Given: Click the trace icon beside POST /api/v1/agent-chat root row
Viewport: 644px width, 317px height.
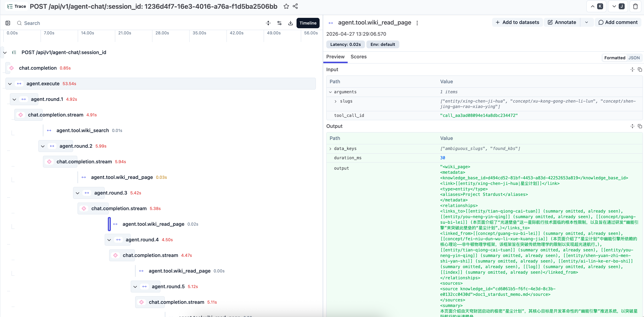Looking at the screenshot, I should point(14,52).
